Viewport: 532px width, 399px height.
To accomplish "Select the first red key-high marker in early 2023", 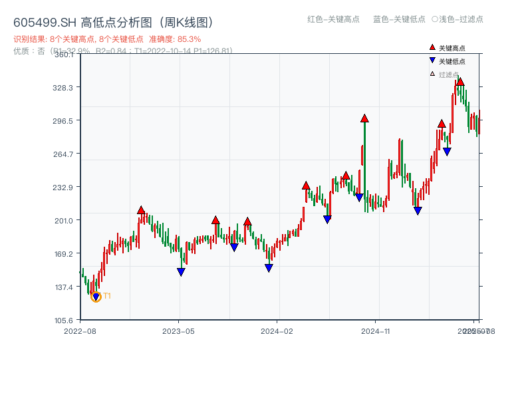I will (x=141, y=210).
